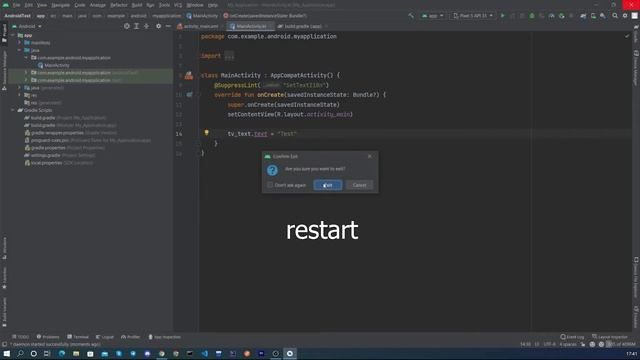Close the Confirm Exit dialog with X
This screenshot has height=360, width=640.
(x=370, y=156)
